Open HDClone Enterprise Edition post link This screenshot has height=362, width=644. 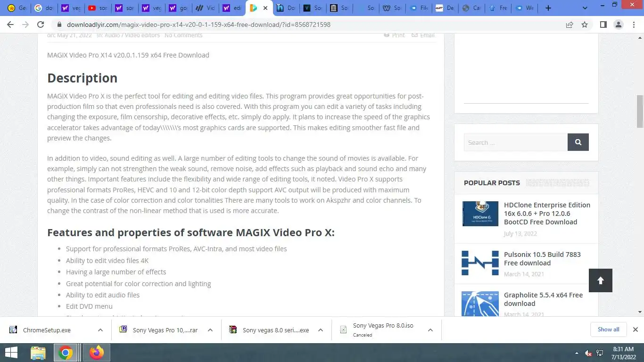[547, 214]
